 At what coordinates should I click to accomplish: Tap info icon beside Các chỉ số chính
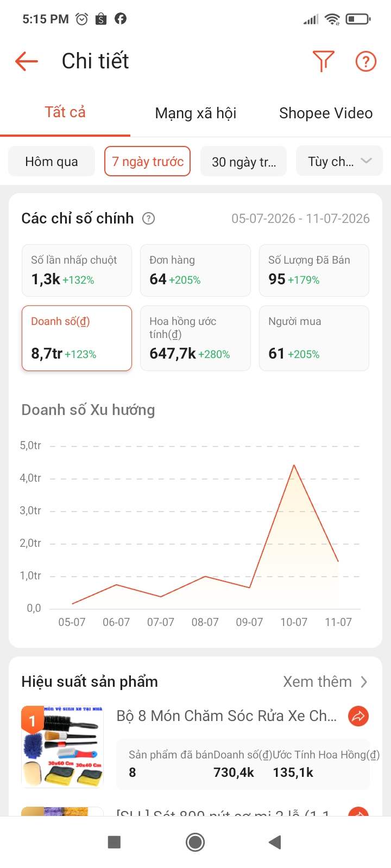148,219
